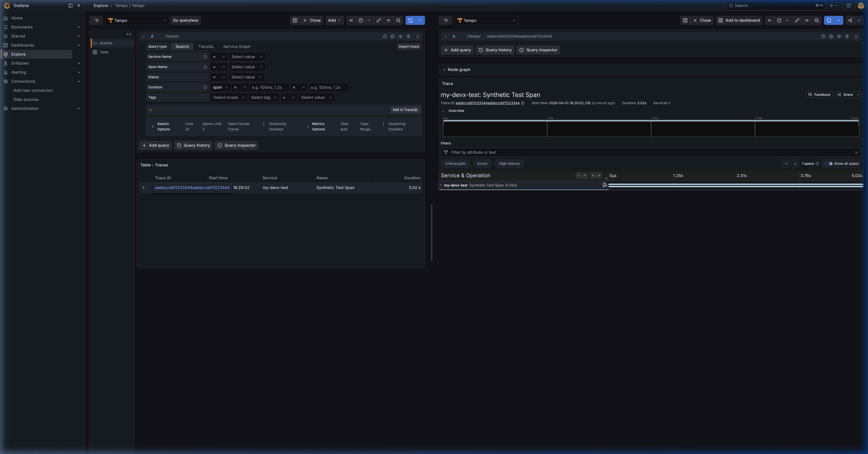868x454 pixels.
Task: Go to the next span match arrow
Action: 795,163
